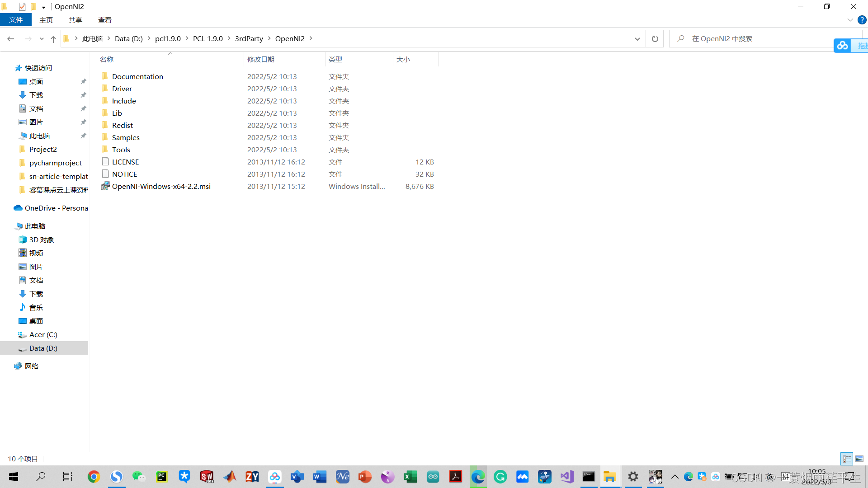This screenshot has height=488, width=868.
Task: Open Arduino IDE from taskbar
Action: tap(433, 477)
